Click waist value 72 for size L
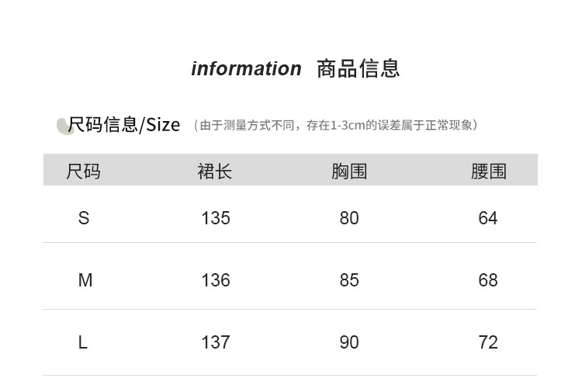Image resolution: width=582 pixels, height=392 pixels. [x=488, y=342]
